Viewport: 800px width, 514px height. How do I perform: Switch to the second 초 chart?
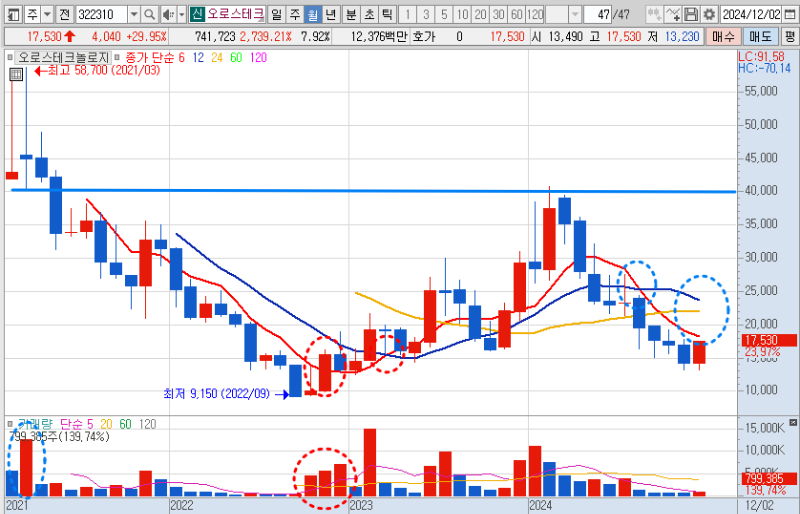[369, 14]
